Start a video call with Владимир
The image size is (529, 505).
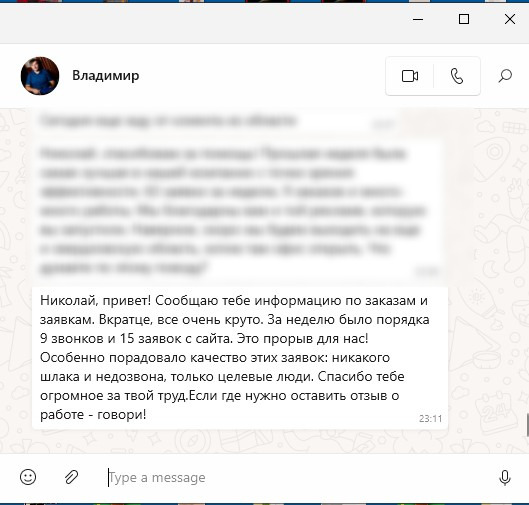(x=410, y=76)
